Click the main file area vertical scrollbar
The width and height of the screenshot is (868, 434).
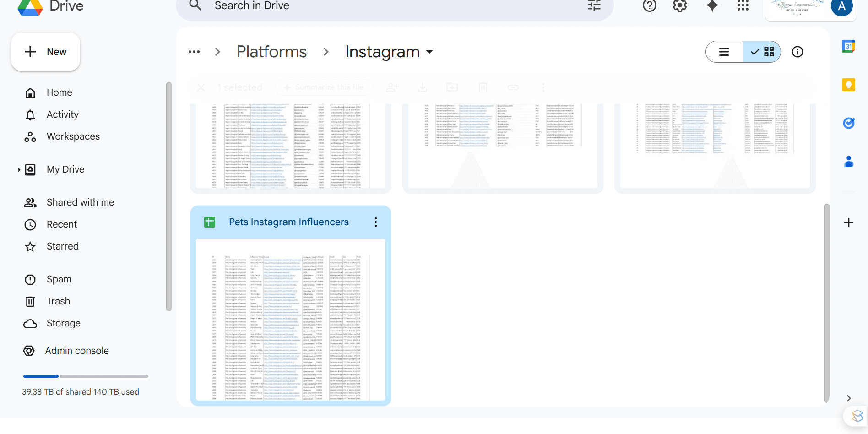tap(826, 303)
